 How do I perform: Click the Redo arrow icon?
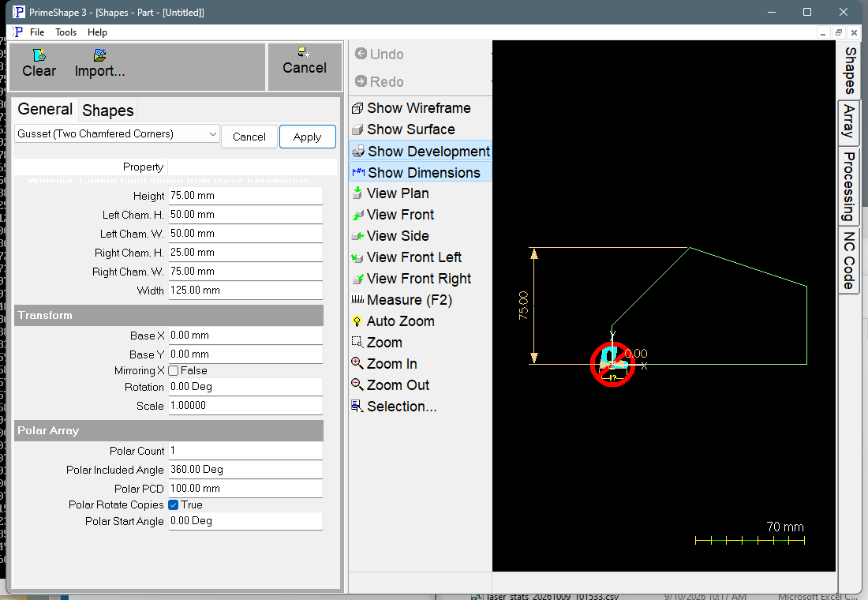click(x=361, y=81)
